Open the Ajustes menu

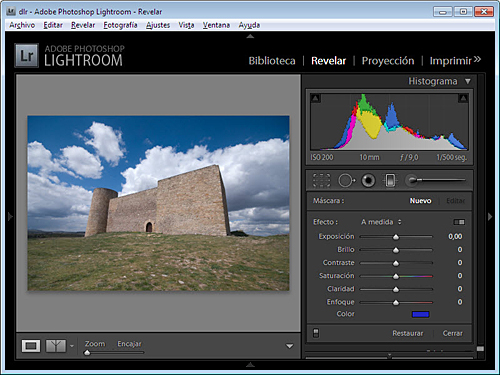pyautogui.click(x=158, y=25)
